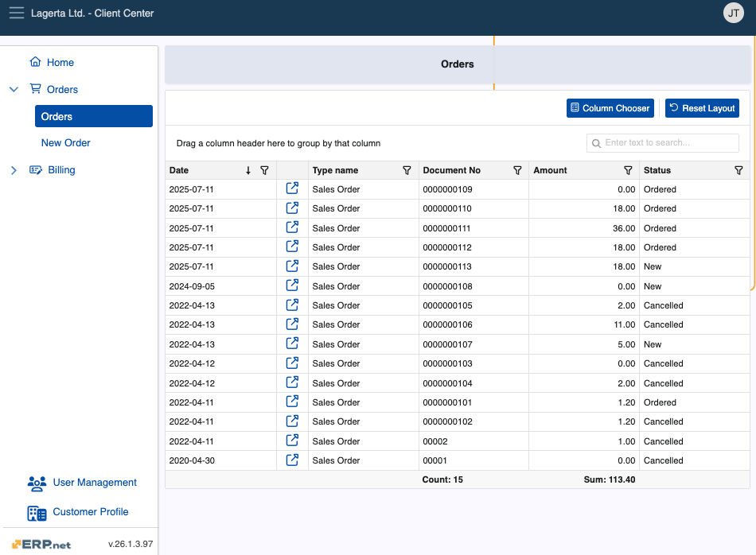The height and width of the screenshot is (555, 756).
Task: Open order 0000000103 via its link icon
Action: coord(292,363)
